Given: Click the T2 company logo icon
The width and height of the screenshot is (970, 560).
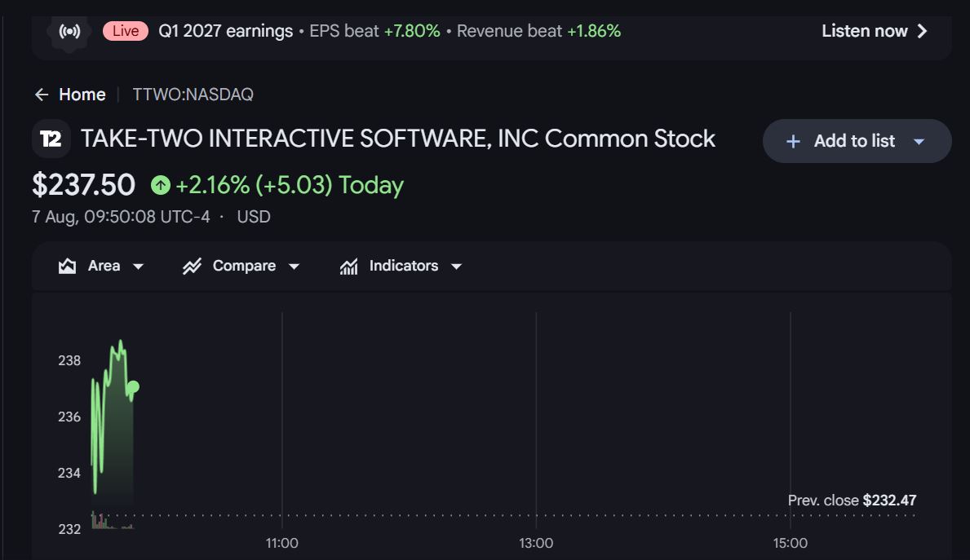Looking at the screenshot, I should point(51,139).
